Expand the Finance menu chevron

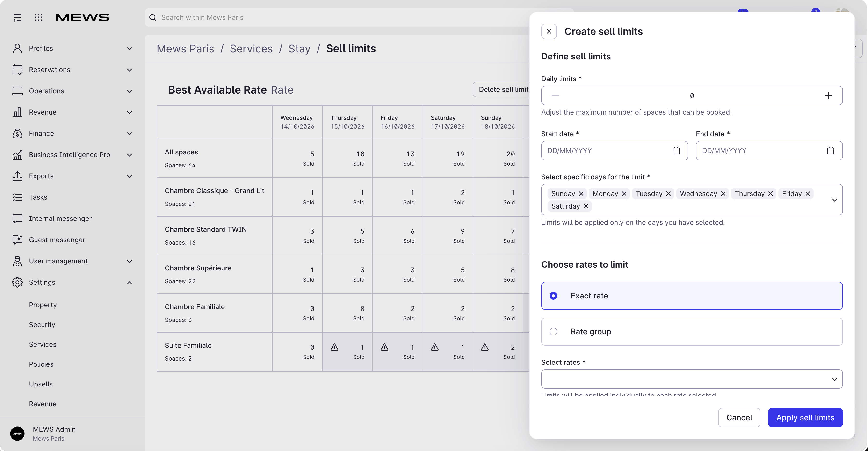(x=129, y=134)
